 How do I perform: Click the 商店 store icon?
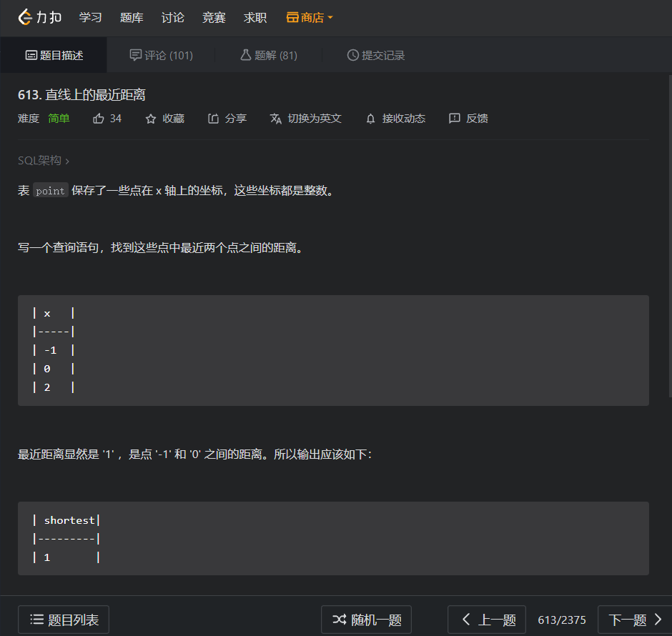292,18
